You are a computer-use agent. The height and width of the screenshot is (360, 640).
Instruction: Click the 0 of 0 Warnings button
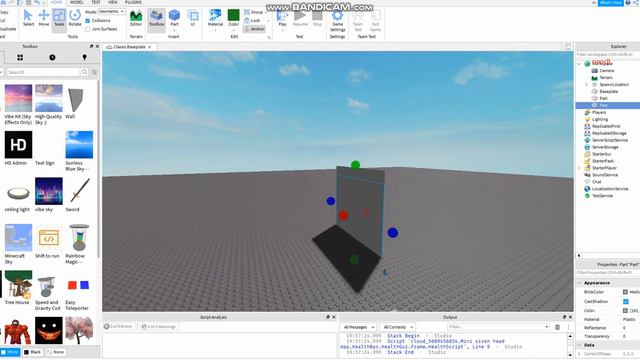159,327
